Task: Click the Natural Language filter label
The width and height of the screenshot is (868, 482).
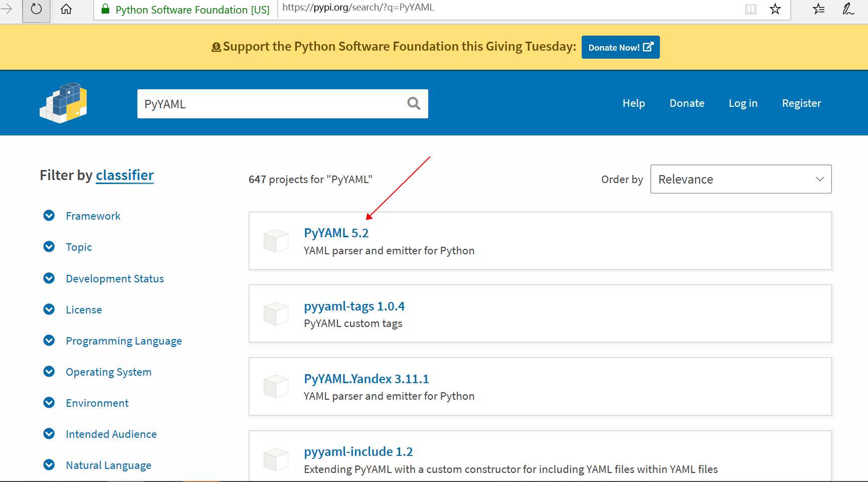Action: click(x=108, y=465)
